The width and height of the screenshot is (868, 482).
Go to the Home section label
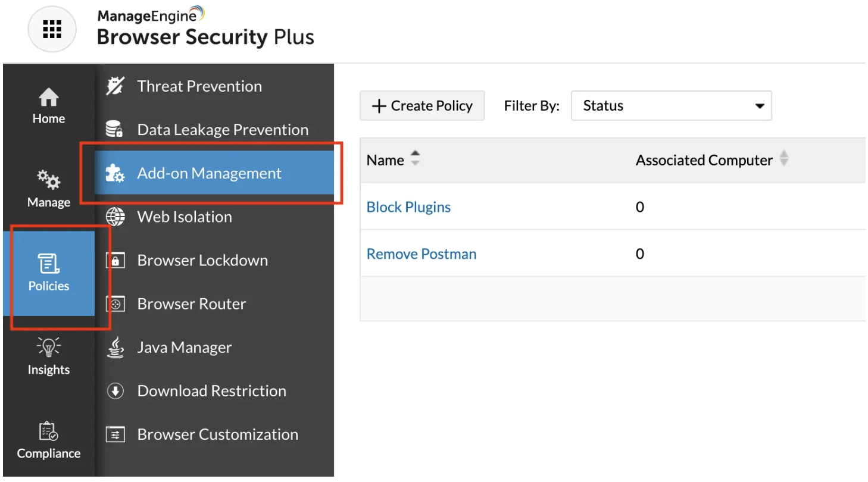49,118
